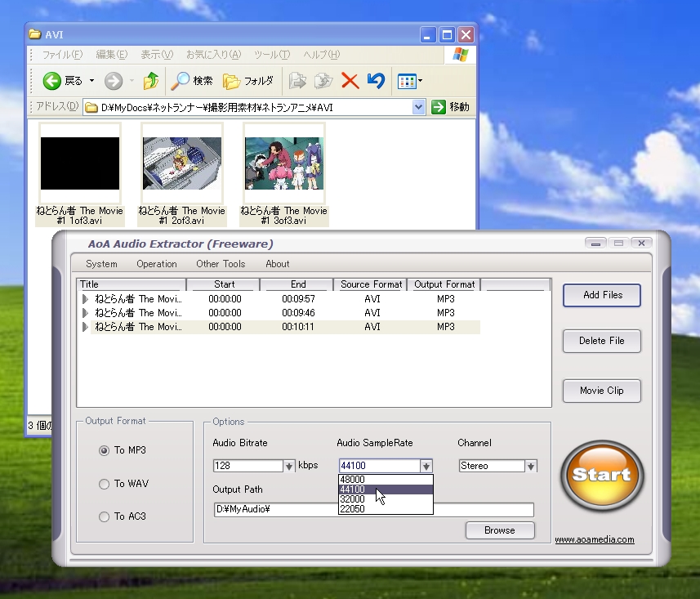This screenshot has width=700, height=599.
Task: Choose 48000 in the sample rate list
Action: [x=386, y=480]
